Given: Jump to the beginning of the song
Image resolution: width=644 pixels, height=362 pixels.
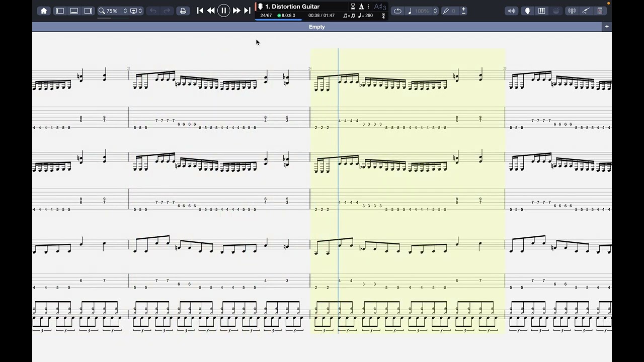Looking at the screenshot, I should (x=200, y=11).
